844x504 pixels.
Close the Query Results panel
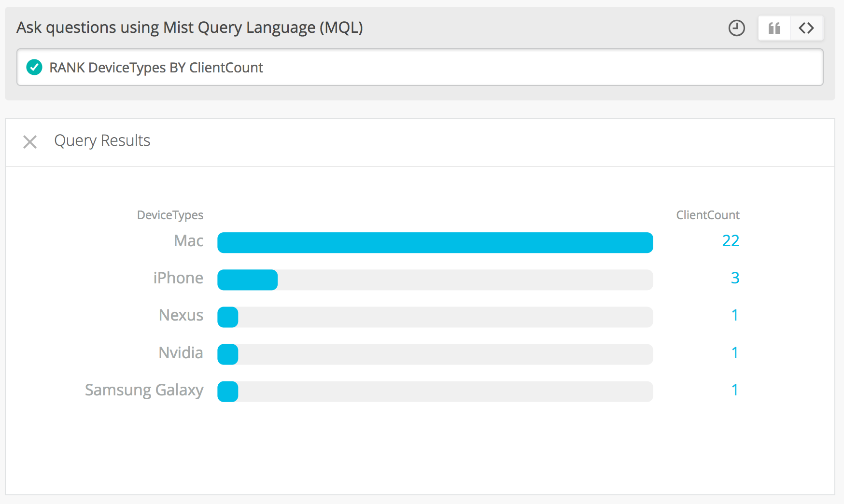pos(30,142)
